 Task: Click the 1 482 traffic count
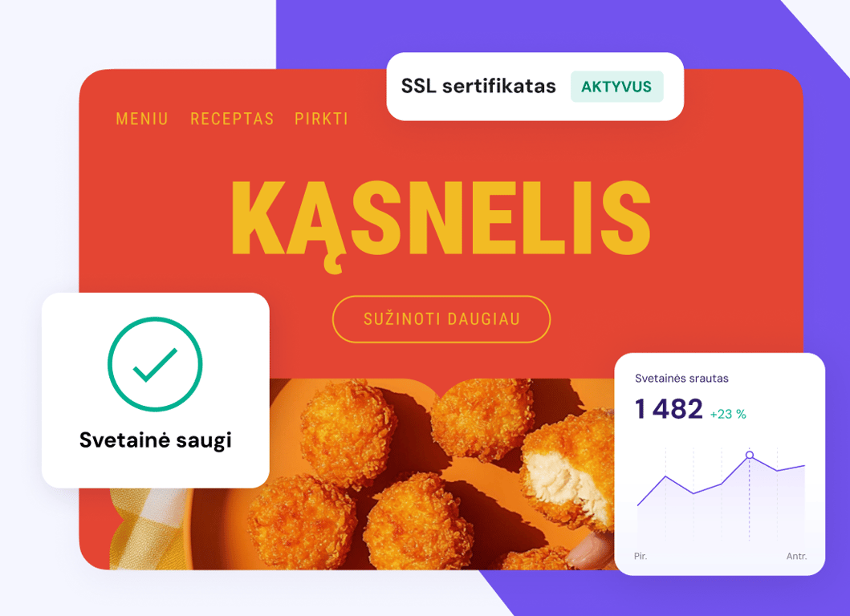(669, 410)
